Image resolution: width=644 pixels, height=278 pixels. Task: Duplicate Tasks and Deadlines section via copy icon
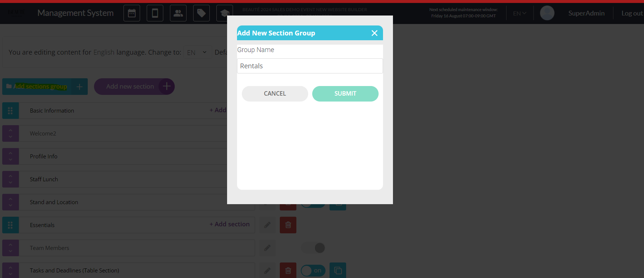[x=338, y=271]
